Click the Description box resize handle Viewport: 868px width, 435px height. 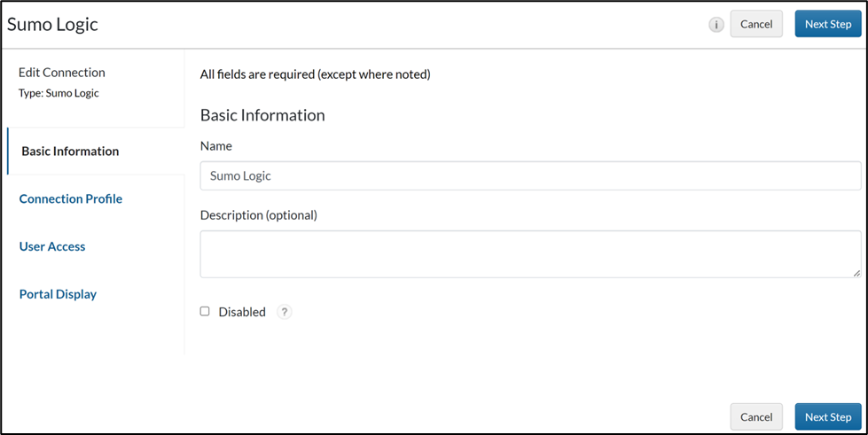coord(856,273)
